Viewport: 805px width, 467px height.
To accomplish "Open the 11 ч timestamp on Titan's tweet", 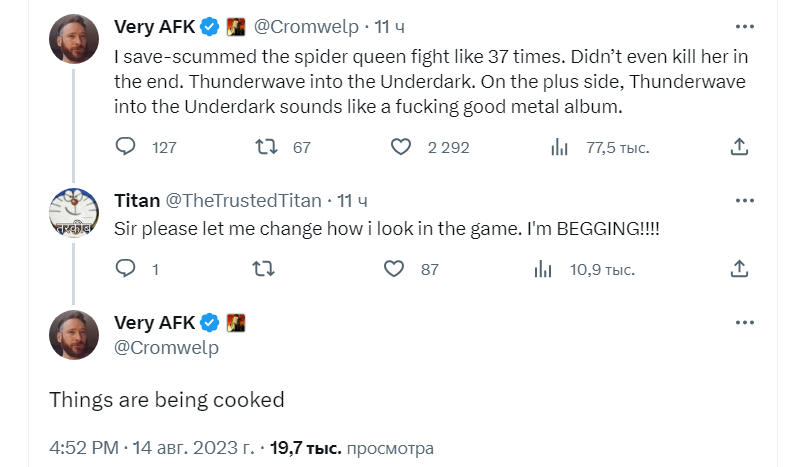I will [x=352, y=201].
